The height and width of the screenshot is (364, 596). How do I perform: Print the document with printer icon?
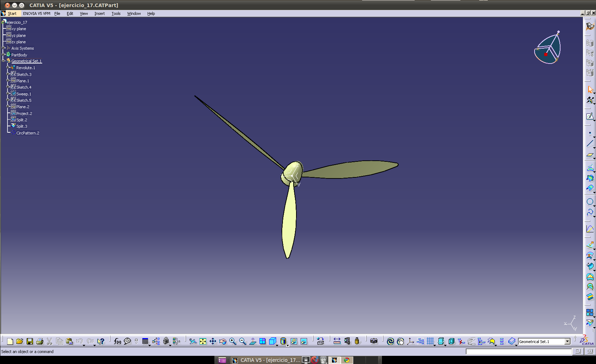pos(40,341)
